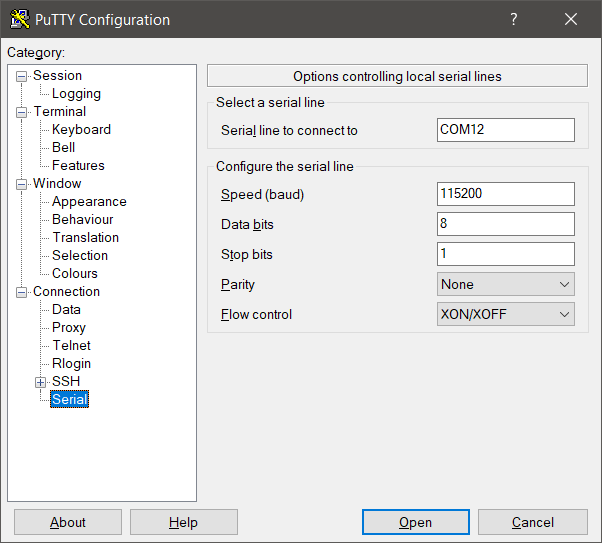The image size is (602, 543).
Task: Collapse the Connection tree node
Action: [21, 293]
